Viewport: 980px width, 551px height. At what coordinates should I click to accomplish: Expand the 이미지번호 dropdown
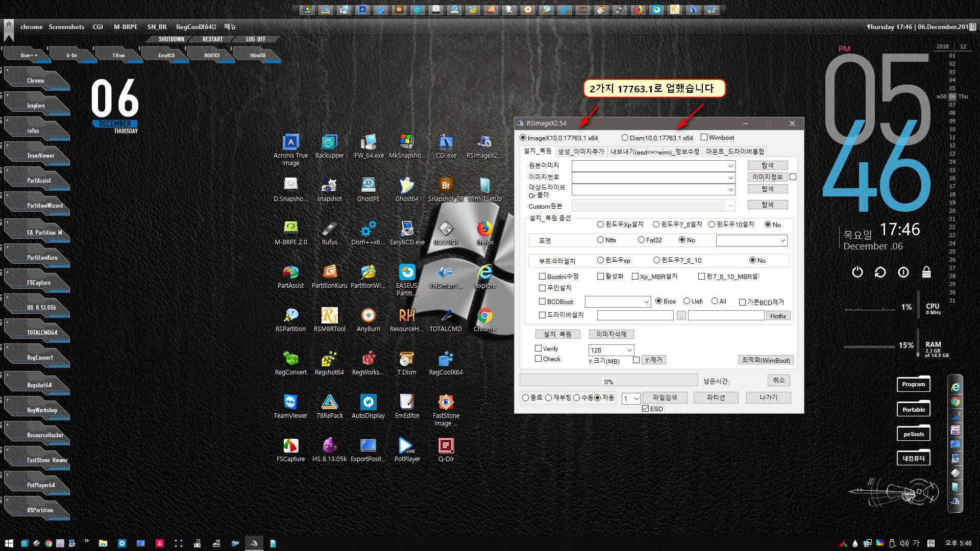[731, 178]
